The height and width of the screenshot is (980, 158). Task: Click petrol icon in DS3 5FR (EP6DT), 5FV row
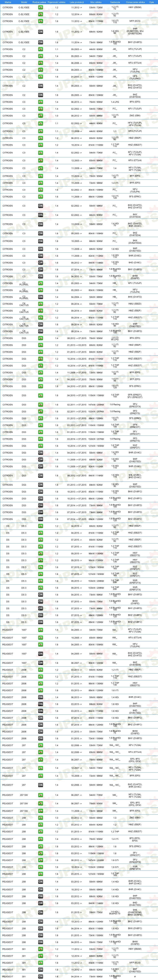pyautogui.click(x=40, y=395)
